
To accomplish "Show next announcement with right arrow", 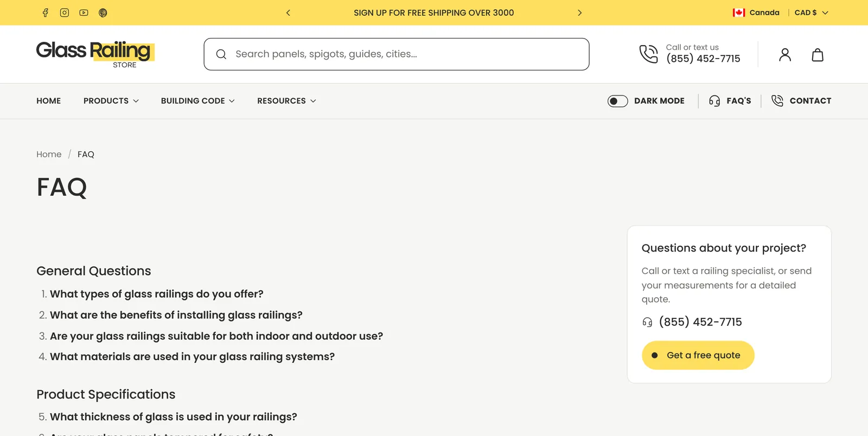I will pos(579,12).
